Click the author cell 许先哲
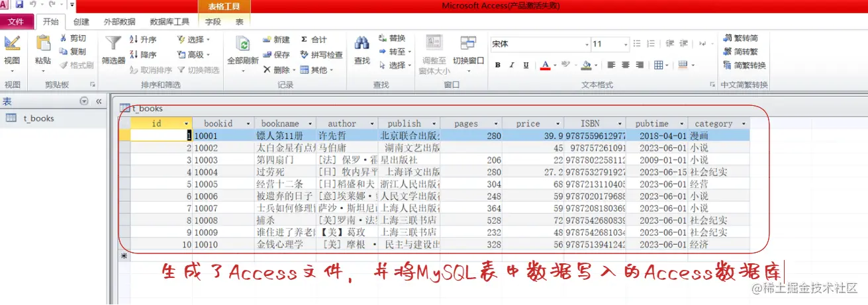The height and width of the screenshot is (305, 868). 348,135
